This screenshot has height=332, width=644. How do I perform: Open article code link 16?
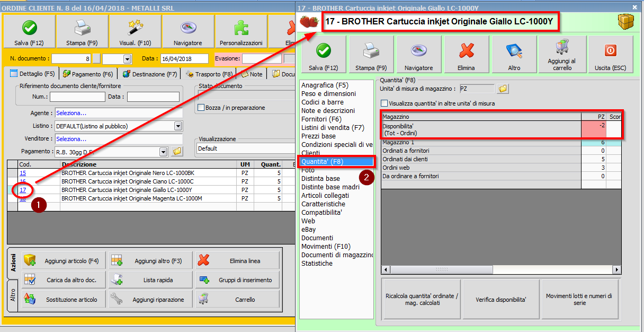(23, 181)
